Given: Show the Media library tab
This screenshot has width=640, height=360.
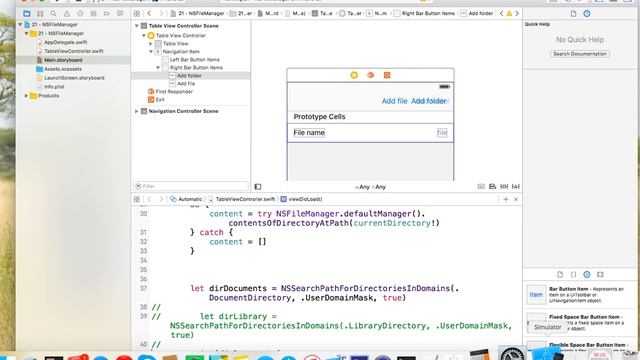Looking at the screenshot, I should (600, 275).
